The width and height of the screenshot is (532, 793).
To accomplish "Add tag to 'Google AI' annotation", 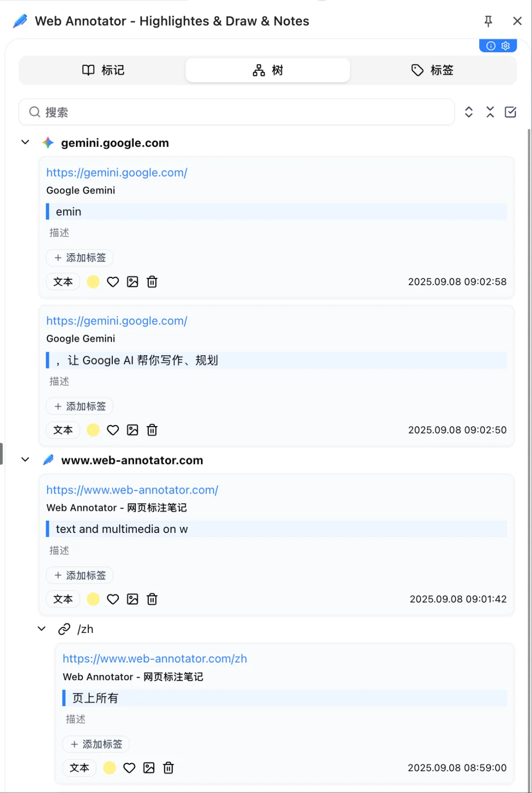I will point(80,406).
